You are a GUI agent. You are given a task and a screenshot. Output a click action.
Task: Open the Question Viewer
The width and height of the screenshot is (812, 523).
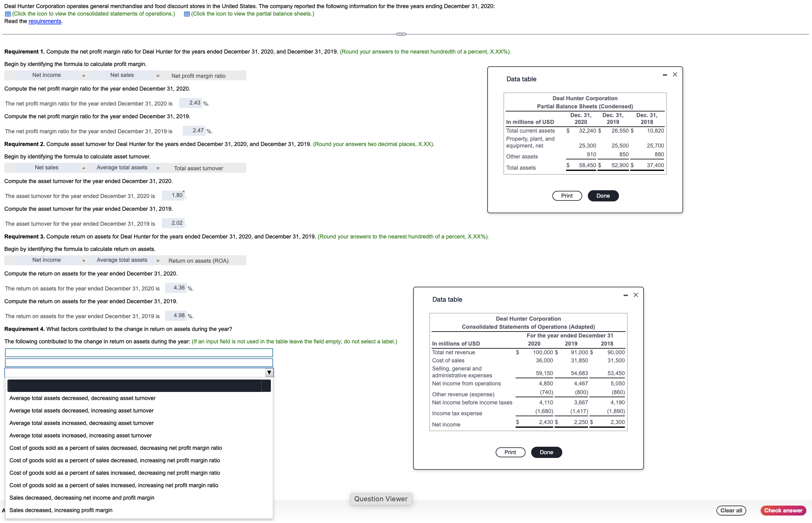[x=381, y=498]
